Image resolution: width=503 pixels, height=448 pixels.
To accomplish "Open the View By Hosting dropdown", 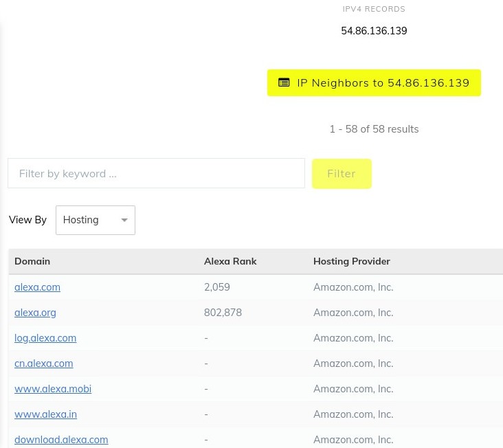I will [x=96, y=220].
